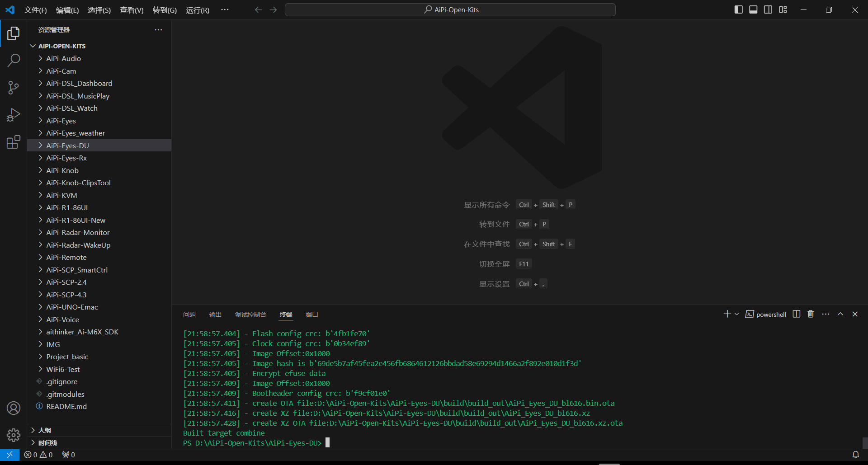This screenshot has height=465, width=868.
Task: Click the terminal panel scrollbar
Action: 864,443
